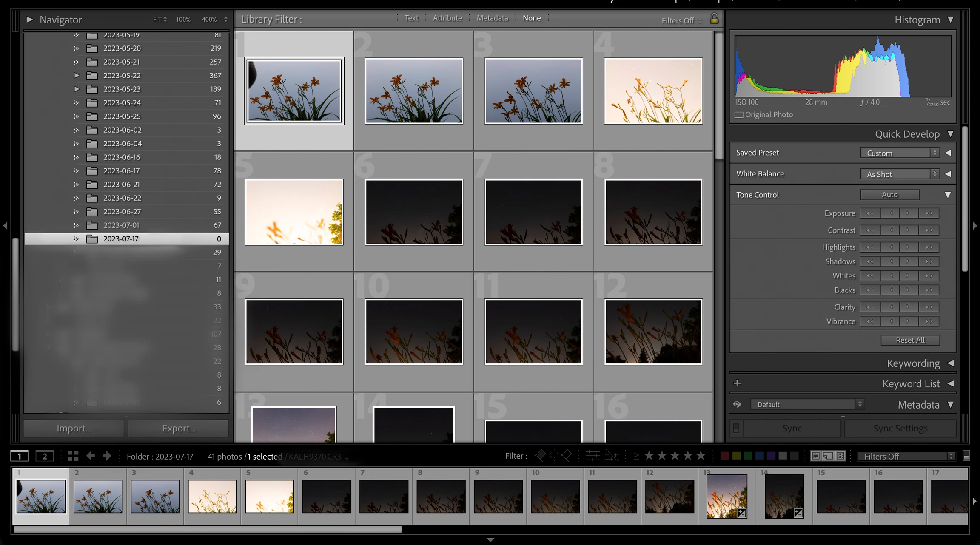The height and width of the screenshot is (545, 980).
Task: Click the Grid view icon in filmstrip bar
Action: pos(73,456)
